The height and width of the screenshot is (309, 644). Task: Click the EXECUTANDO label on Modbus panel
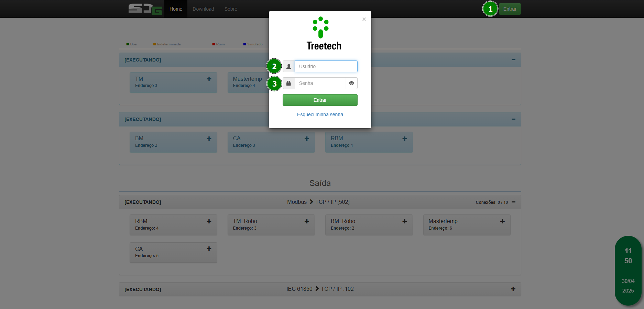click(143, 202)
